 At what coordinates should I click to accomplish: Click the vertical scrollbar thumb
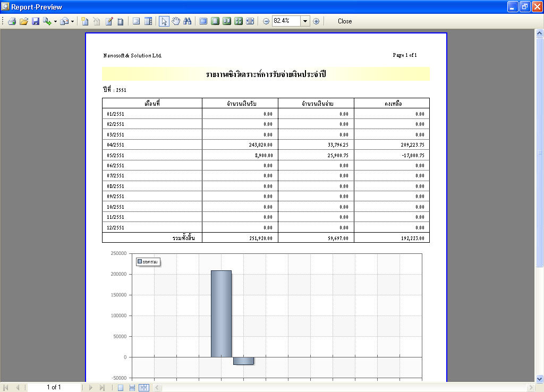pyautogui.click(x=540, y=152)
